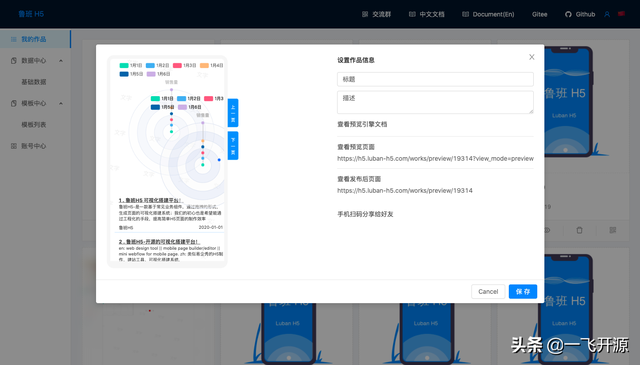
Task: Open the 2. 鲁班H5-开源的可视化搭建平台 news item
Action: point(159,242)
